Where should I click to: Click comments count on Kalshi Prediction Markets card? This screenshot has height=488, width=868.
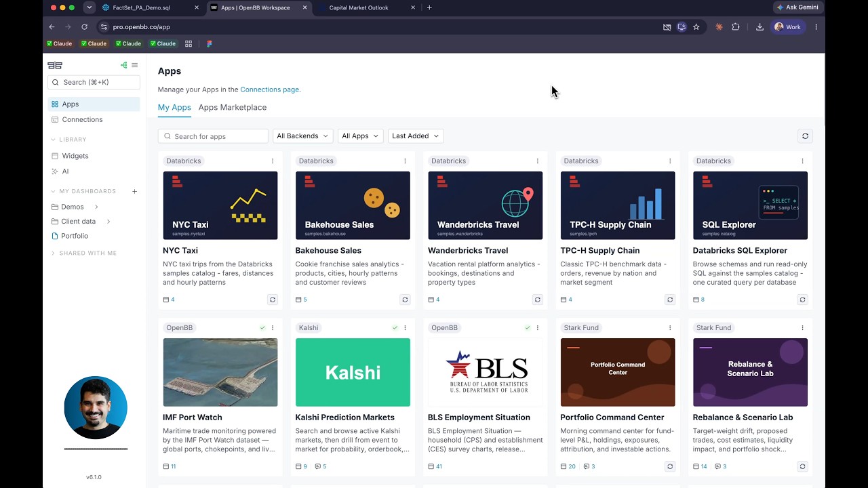point(320,466)
